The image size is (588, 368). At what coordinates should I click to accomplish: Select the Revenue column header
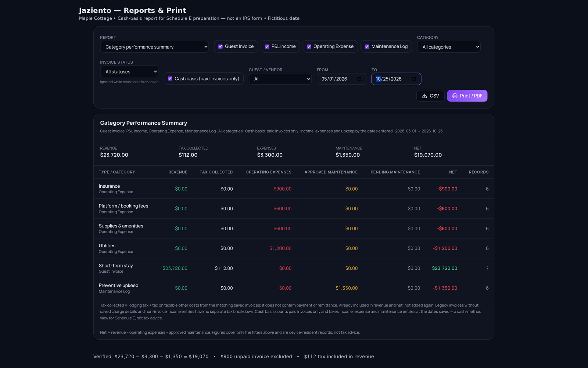tap(178, 172)
